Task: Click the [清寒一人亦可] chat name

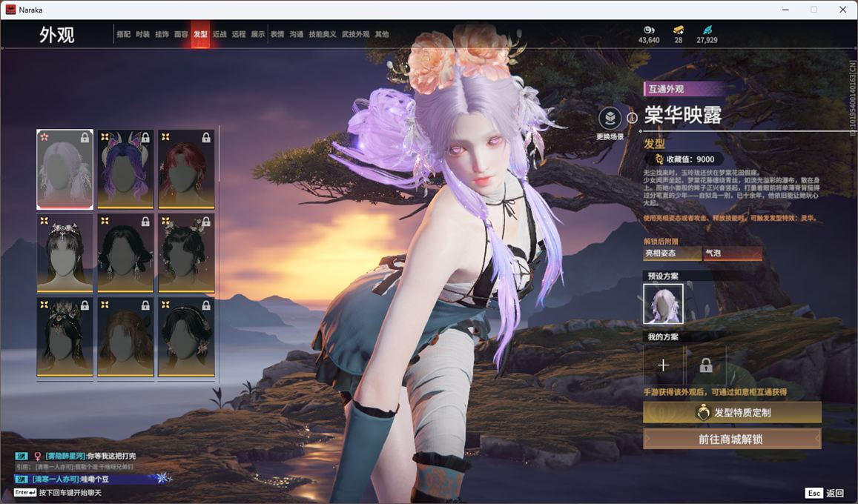Action: click(56, 479)
